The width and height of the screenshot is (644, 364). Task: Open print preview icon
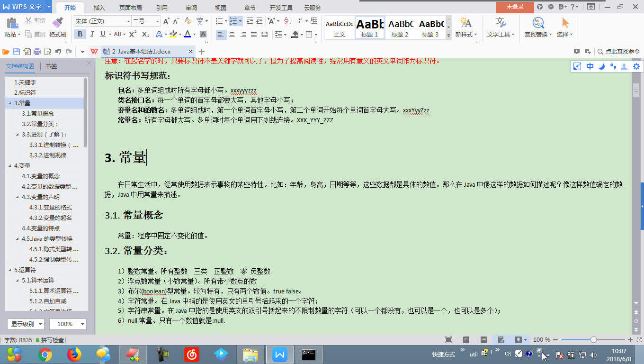[47, 52]
